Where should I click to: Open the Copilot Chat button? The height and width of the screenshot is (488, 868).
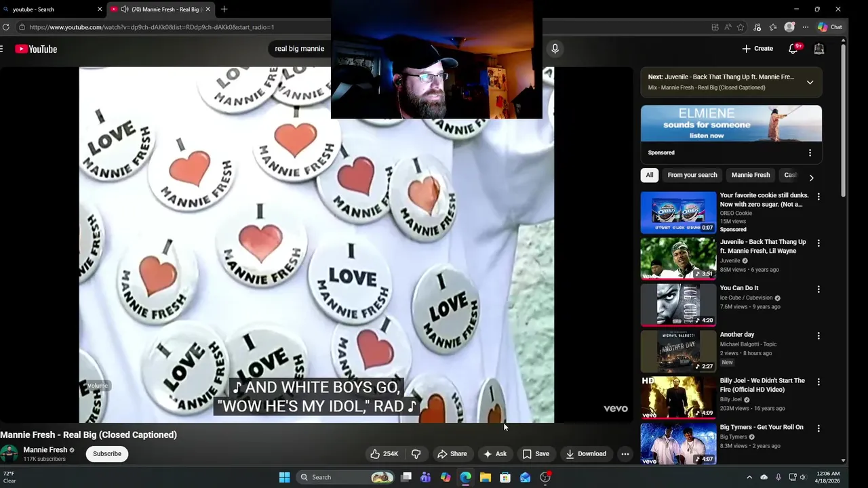(830, 27)
